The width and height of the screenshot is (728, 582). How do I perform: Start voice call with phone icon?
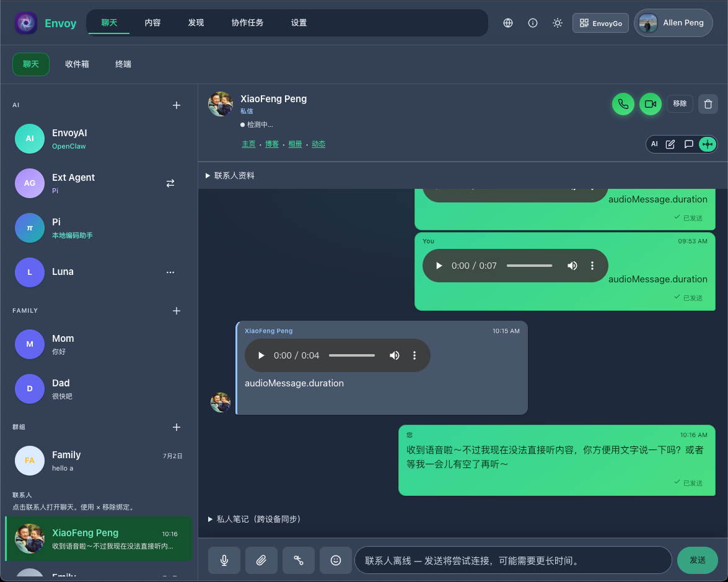pos(623,104)
